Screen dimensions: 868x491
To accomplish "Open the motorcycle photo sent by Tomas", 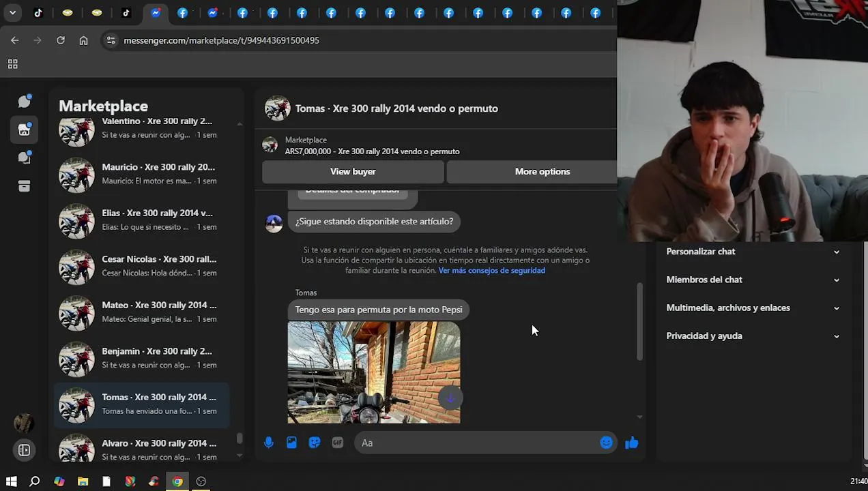I will [374, 372].
